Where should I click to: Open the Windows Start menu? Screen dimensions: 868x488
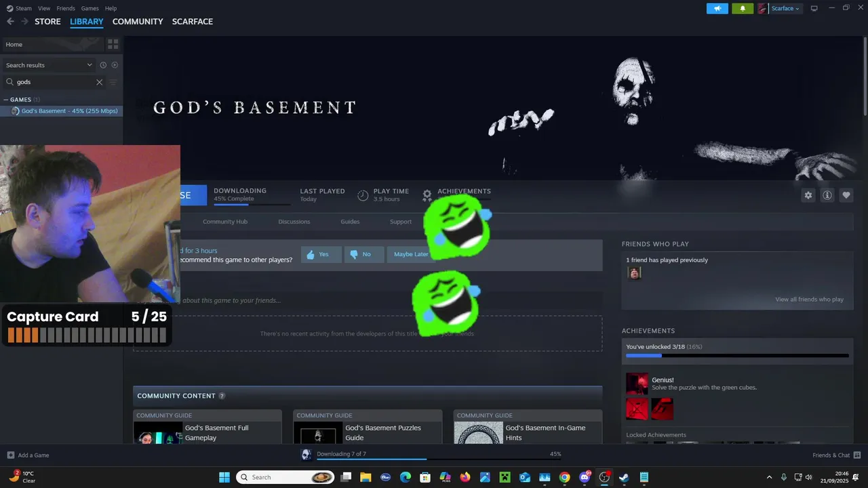[224, 477]
